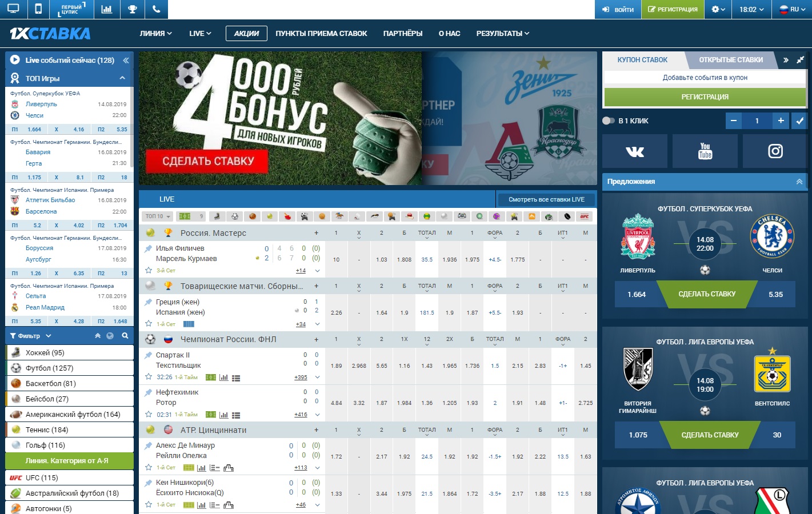Open the settings gear dropdown
Viewport: 812px width, 514px height.
pyautogui.click(x=718, y=9)
